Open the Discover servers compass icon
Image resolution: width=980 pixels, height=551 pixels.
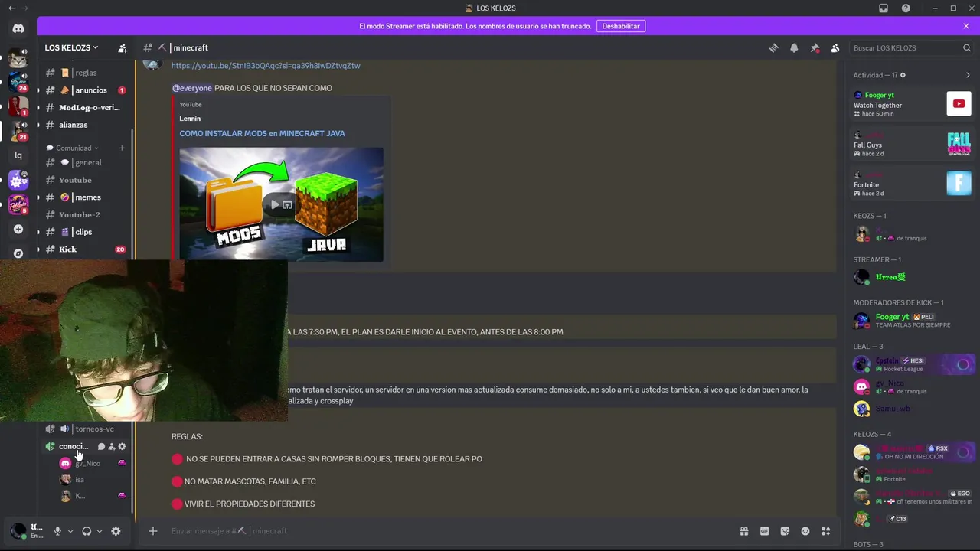coord(18,253)
